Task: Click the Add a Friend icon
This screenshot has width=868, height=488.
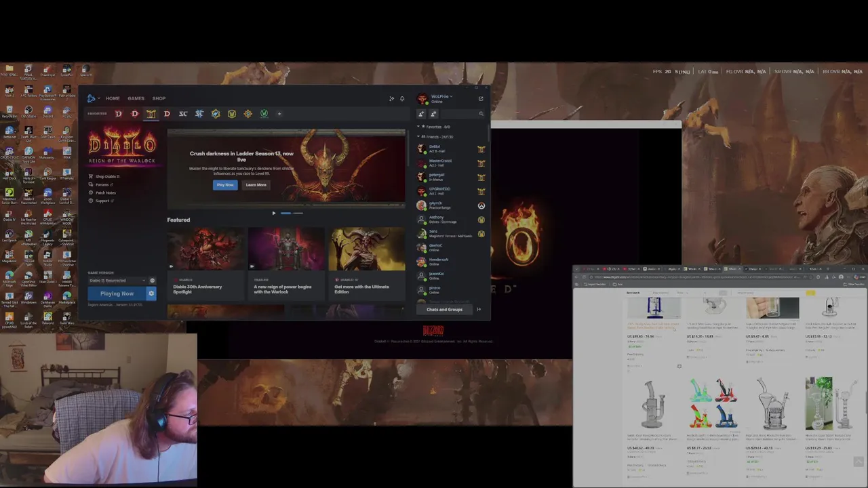Action: 421,114
